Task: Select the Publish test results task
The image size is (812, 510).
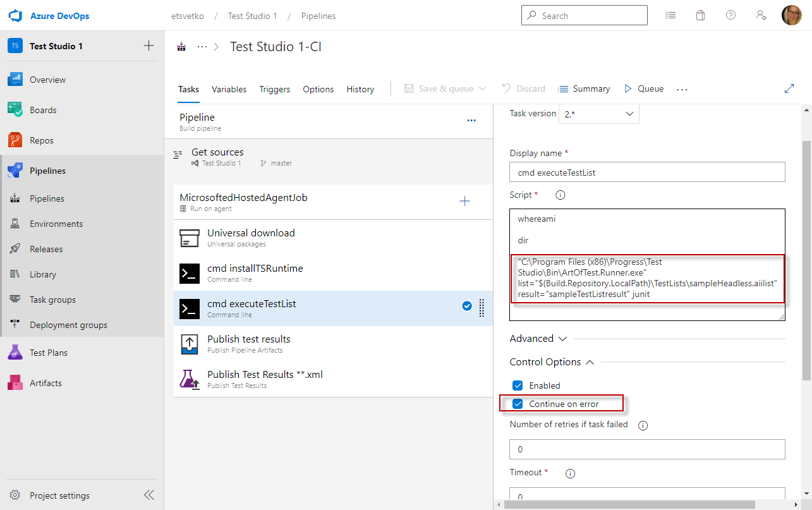Action: 333,344
